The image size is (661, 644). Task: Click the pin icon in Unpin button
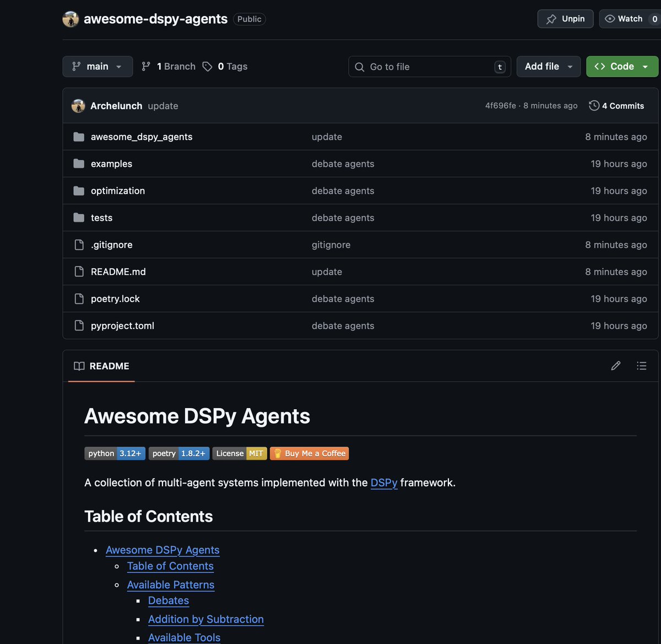(551, 19)
